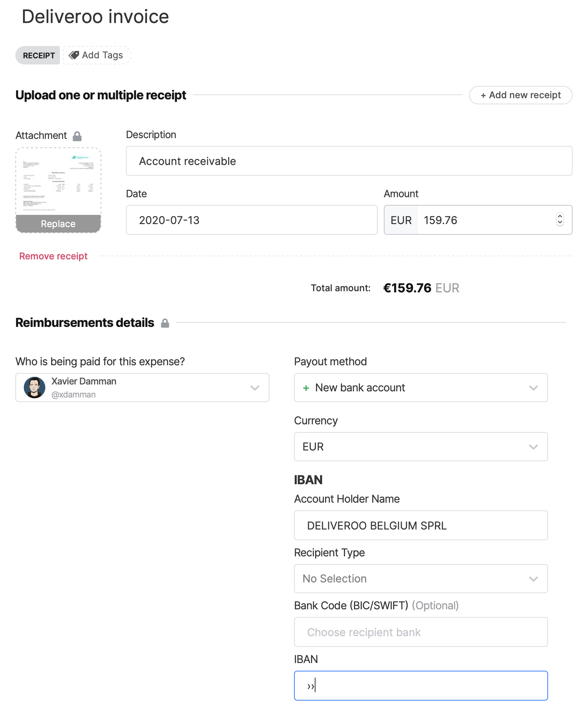Open the Currency dropdown showing EUR

pos(421,447)
